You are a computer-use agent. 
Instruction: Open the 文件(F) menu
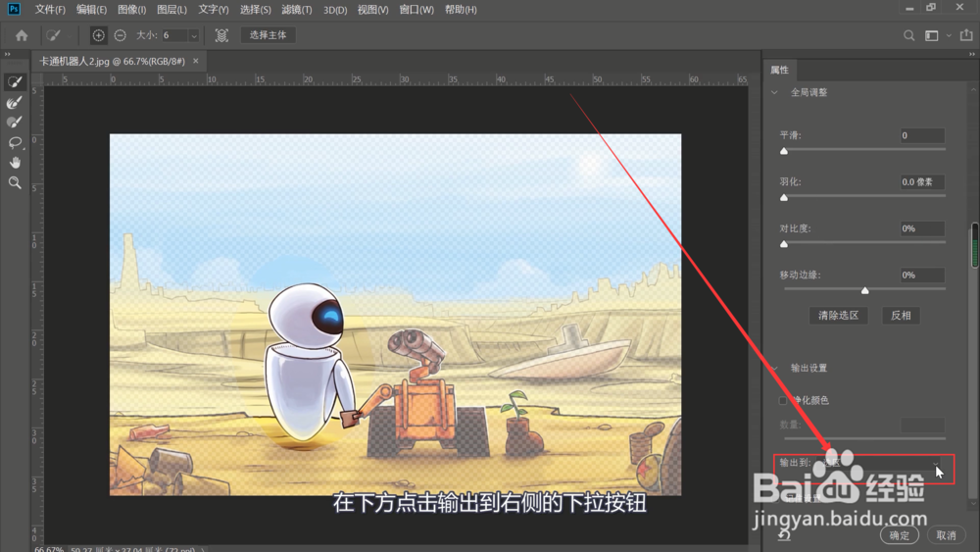[x=50, y=10]
